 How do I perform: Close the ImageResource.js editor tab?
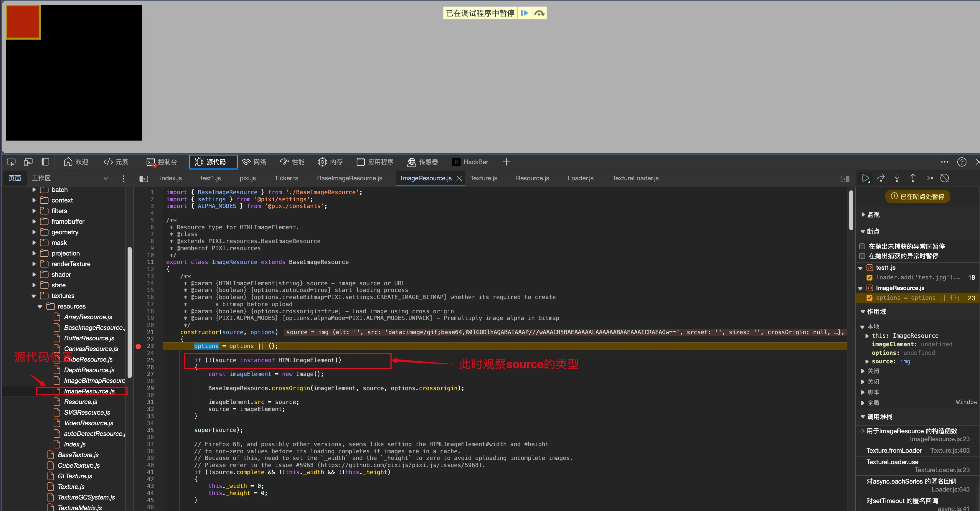click(x=459, y=178)
